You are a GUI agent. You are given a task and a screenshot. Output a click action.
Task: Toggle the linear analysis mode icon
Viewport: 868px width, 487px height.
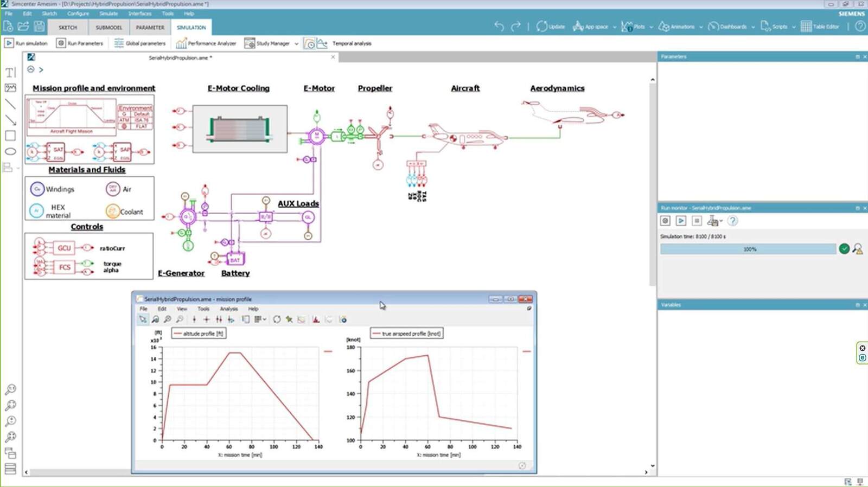point(322,43)
